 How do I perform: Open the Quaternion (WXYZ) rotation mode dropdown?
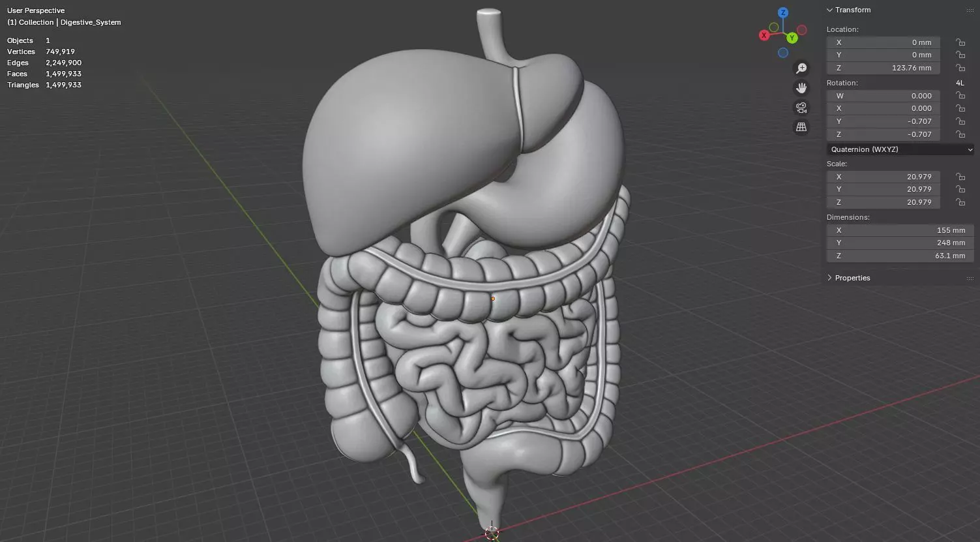click(x=900, y=149)
